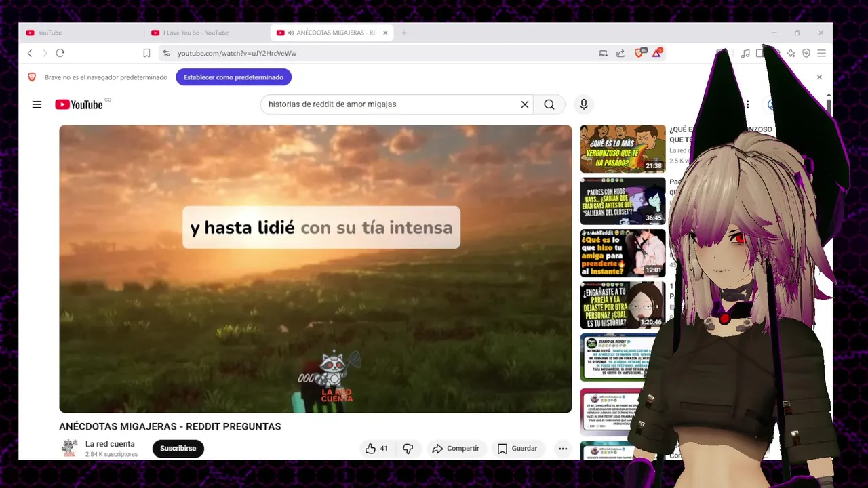Dislike the video with thumbs down
This screenshot has height=488, width=868.
408,448
